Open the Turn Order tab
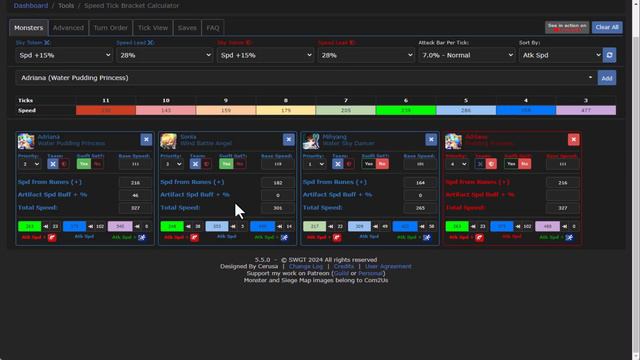640x360 pixels. coord(111,28)
